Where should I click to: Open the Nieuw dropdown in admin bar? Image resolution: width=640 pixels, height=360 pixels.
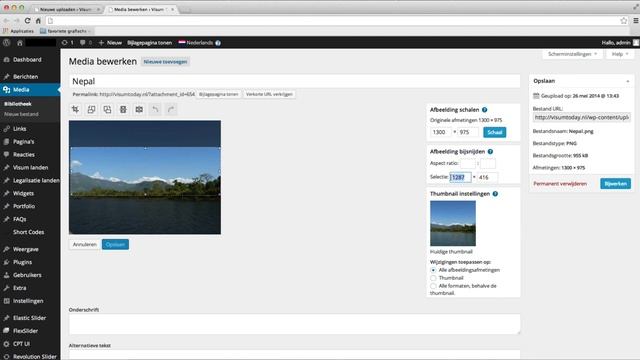tap(110, 42)
